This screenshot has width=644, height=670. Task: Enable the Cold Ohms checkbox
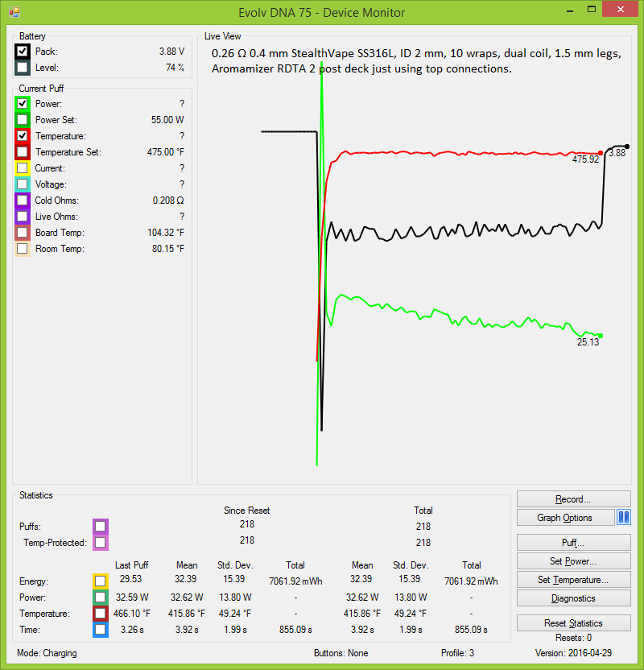(23, 201)
